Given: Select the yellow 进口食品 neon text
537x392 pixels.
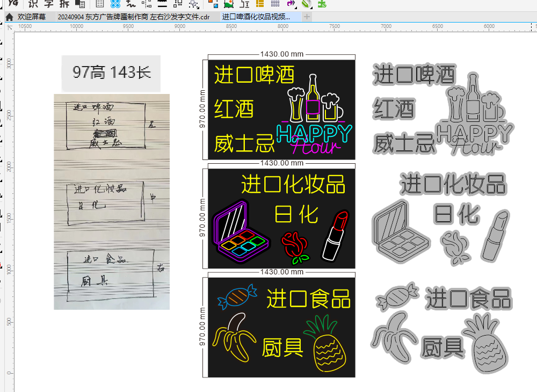Looking at the screenshot, I should coord(309,299).
